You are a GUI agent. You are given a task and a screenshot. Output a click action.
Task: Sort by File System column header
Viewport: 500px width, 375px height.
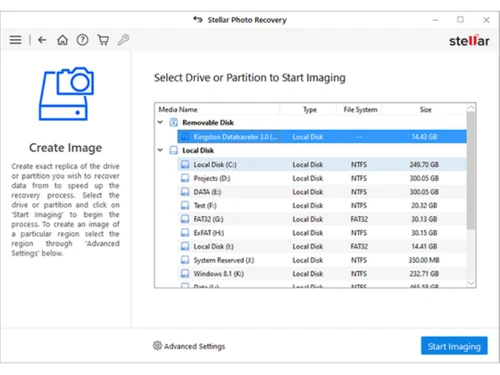tap(360, 110)
